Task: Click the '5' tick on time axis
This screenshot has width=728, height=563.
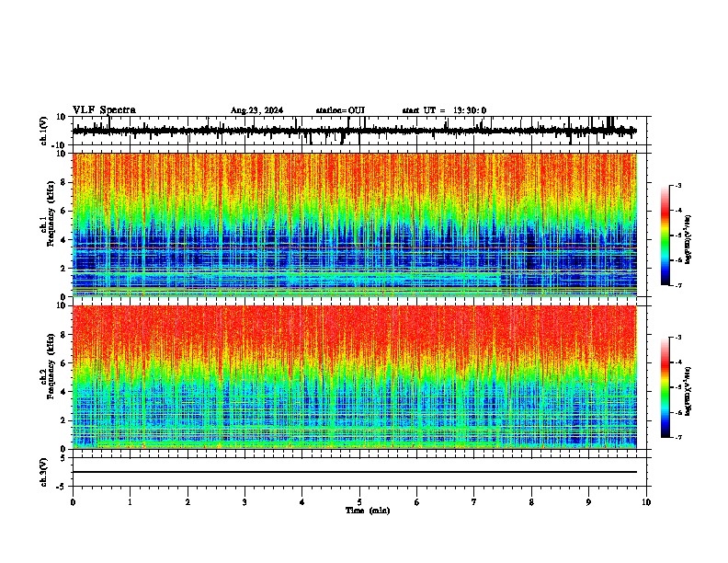Action: [359, 502]
